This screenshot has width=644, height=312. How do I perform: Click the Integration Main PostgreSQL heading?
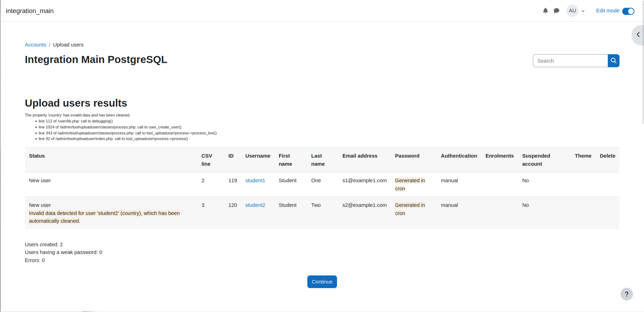(96, 59)
